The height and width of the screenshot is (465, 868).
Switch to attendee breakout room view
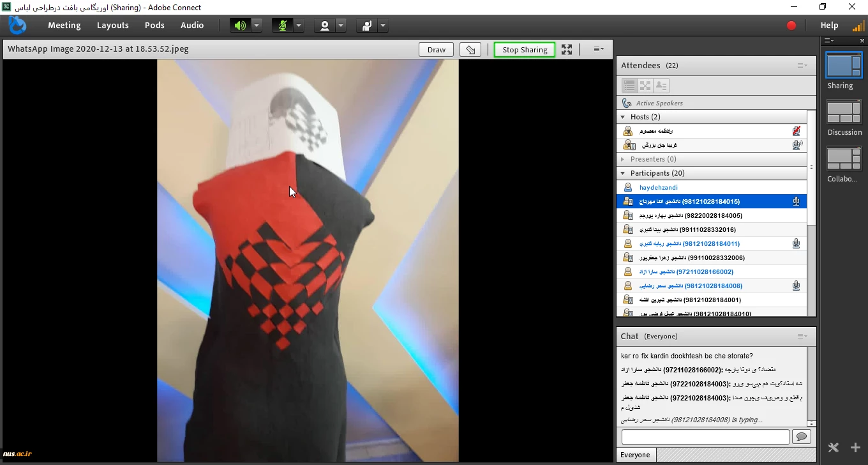tap(645, 86)
